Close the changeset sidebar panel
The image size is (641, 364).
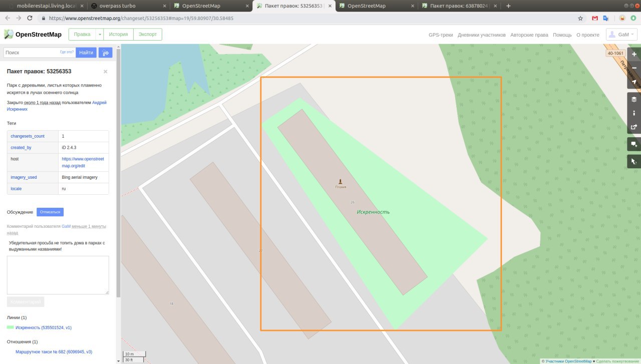(x=105, y=72)
